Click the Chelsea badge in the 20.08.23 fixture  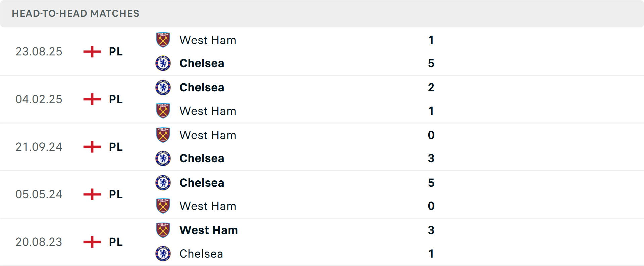tap(163, 254)
